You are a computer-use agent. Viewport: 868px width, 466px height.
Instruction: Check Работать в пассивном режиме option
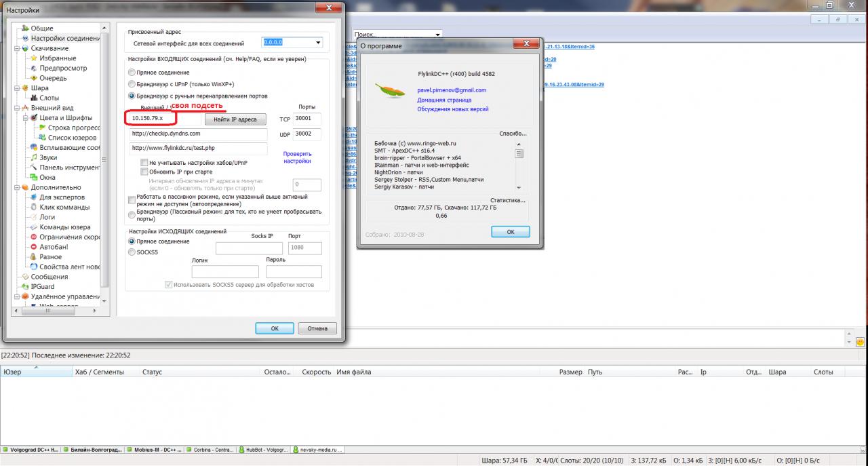tap(131, 199)
